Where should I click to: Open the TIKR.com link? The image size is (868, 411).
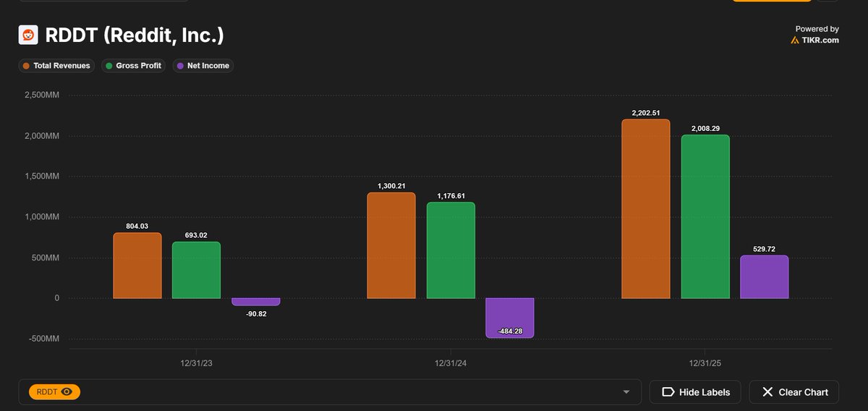(820, 41)
